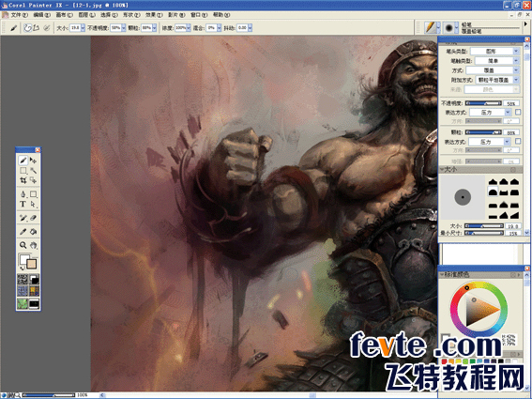Image resolution: width=532 pixels, height=399 pixels.
Task: Open the 大小 size dropdown arrow
Action: pos(83,28)
